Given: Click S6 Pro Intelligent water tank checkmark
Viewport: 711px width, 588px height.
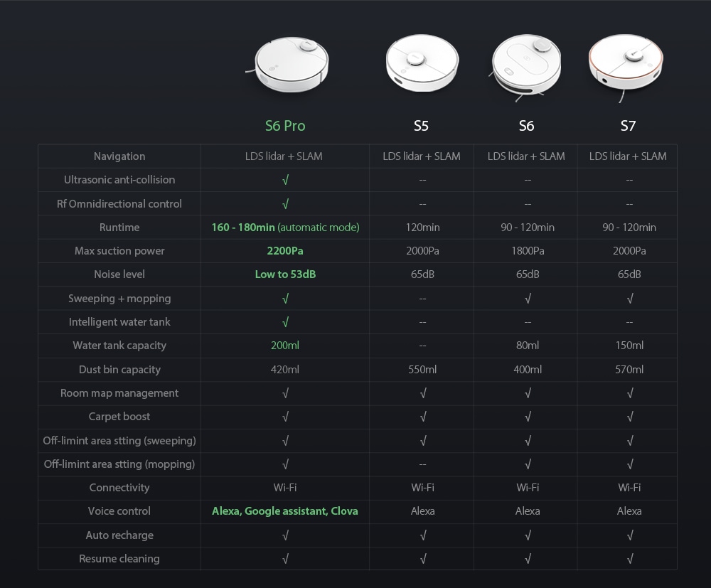Looking at the screenshot, I should click(x=285, y=322).
